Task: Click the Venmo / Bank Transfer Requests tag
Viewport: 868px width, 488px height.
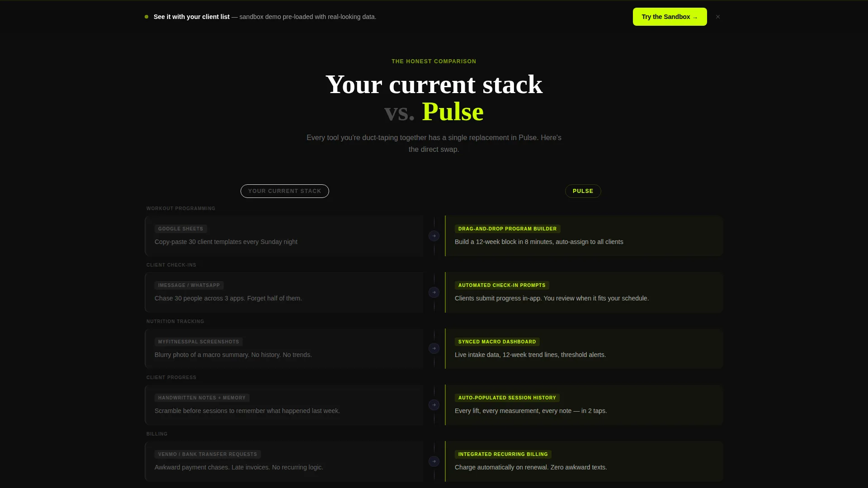Action: (x=208, y=455)
